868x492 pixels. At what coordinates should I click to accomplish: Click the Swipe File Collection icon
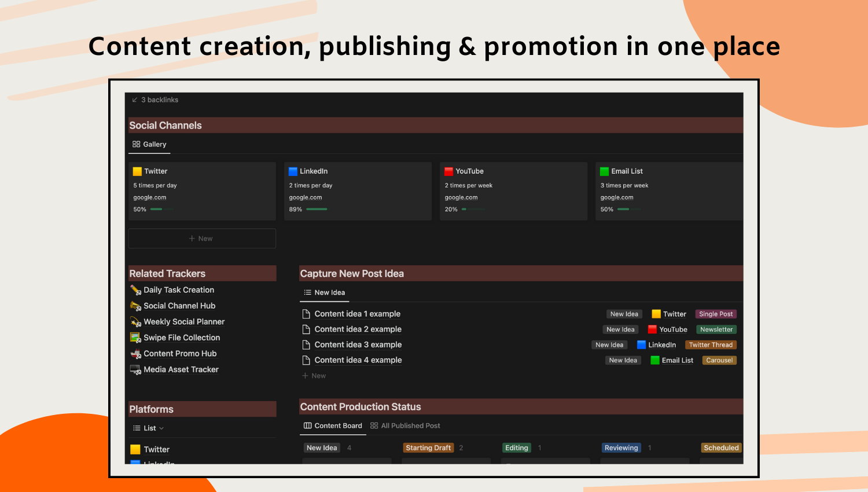135,337
